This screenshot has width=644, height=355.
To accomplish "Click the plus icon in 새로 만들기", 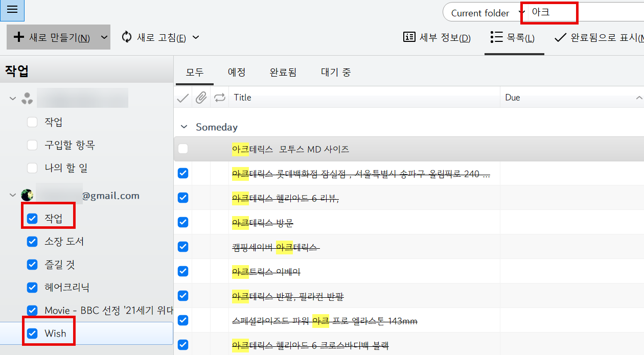I will point(18,37).
